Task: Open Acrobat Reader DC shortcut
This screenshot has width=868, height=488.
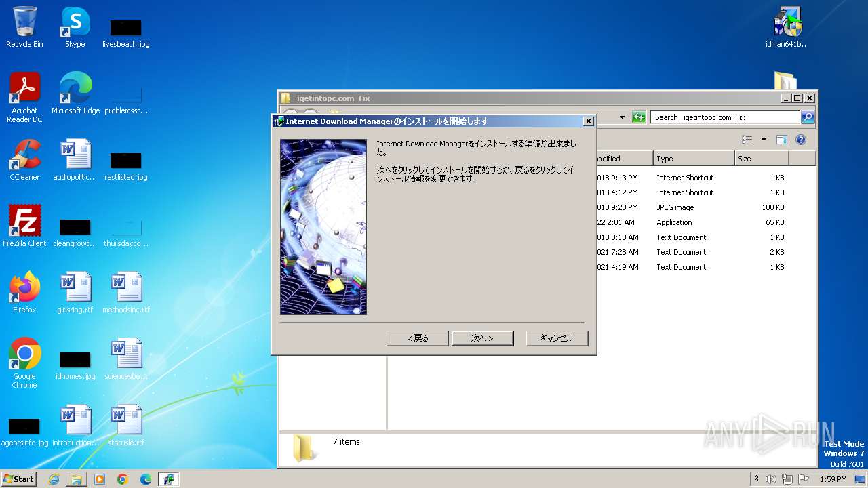Action: tap(24, 98)
